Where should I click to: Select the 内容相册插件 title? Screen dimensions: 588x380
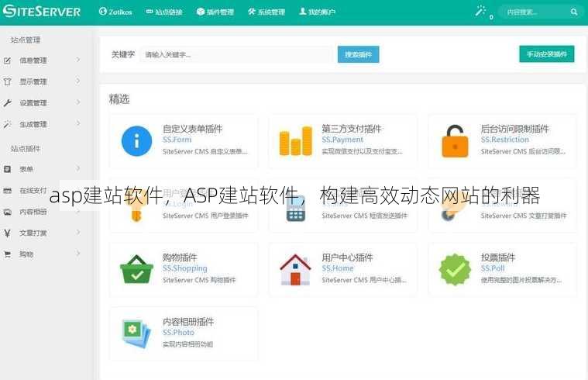pos(188,322)
